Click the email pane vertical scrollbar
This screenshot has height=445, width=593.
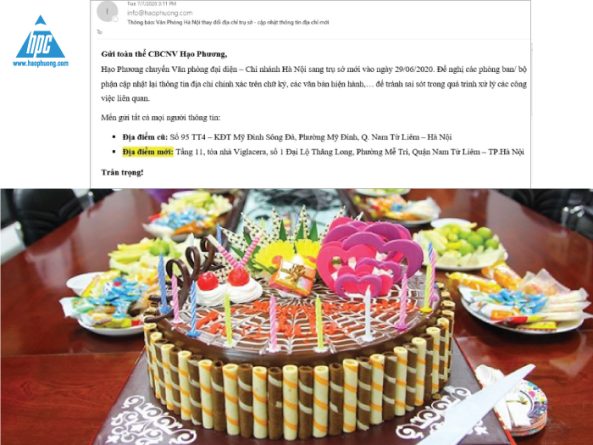point(532,83)
